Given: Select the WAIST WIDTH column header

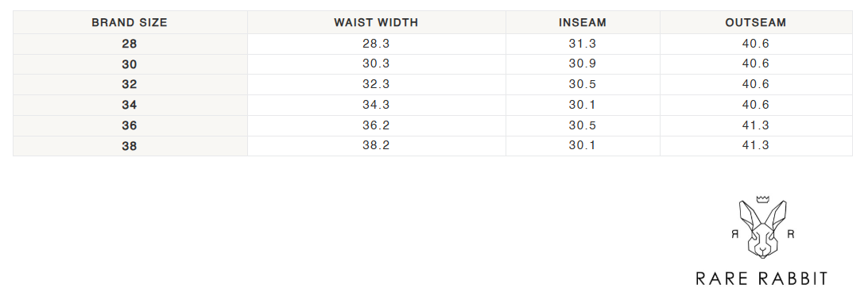Looking at the screenshot, I should 376,23.
